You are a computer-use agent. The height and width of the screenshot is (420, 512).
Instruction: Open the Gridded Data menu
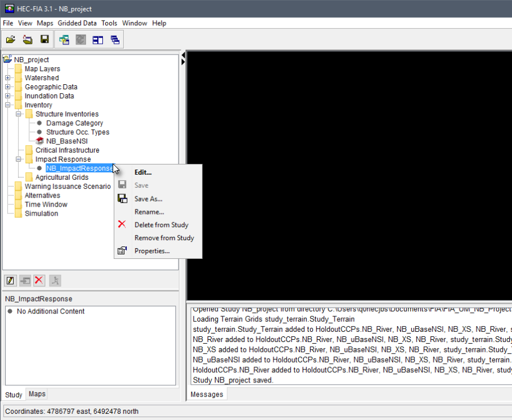point(77,23)
